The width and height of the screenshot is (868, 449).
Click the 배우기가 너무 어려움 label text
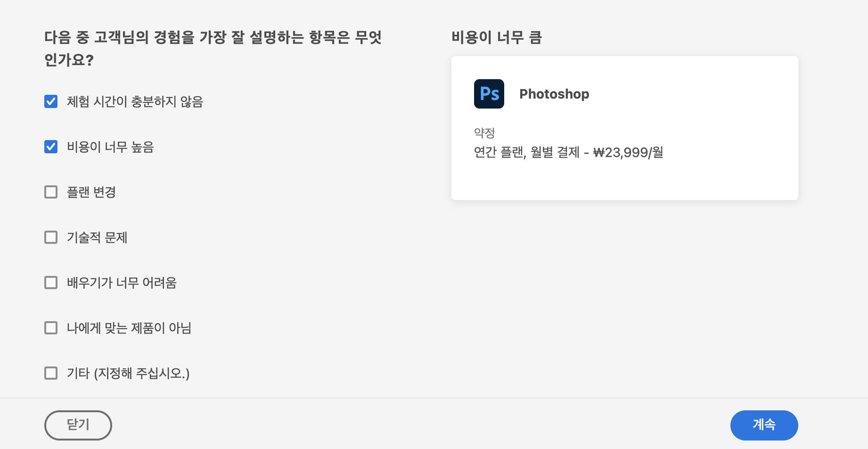pos(122,283)
